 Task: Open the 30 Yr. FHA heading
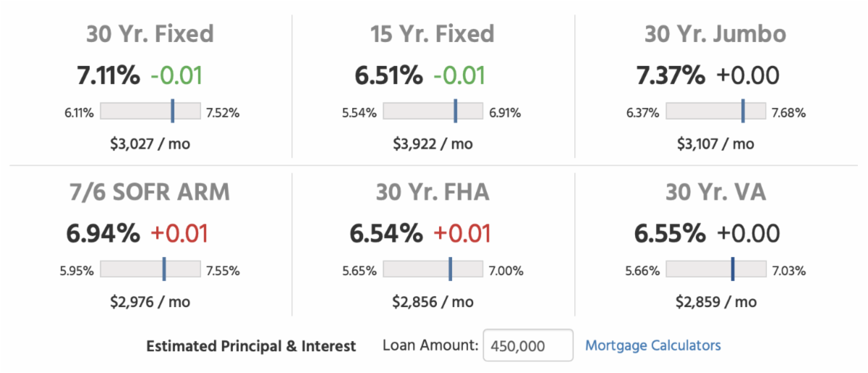tap(433, 192)
